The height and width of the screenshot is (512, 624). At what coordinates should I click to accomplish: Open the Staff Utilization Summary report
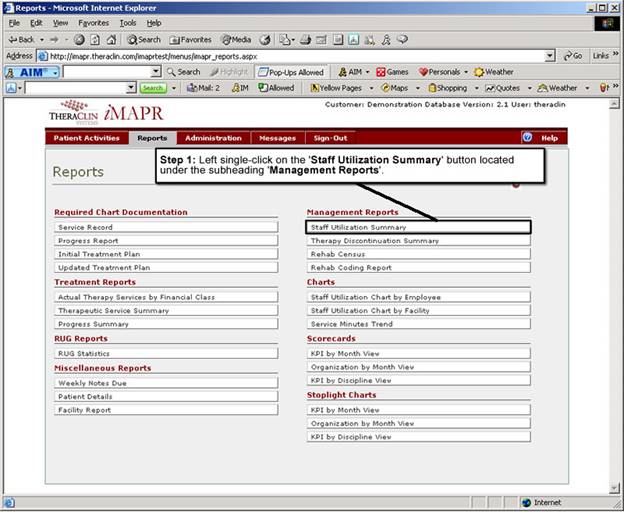(x=418, y=227)
